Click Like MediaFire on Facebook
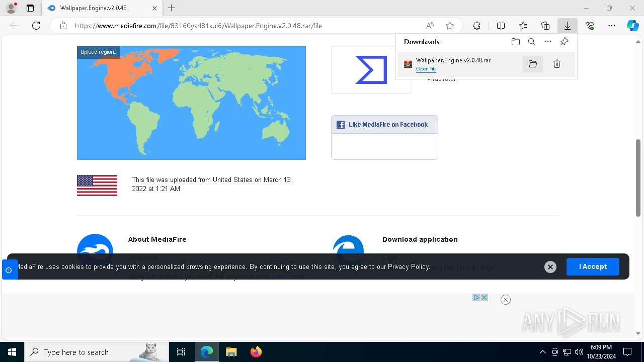Viewport: 644px width, 362px height. 384,125
